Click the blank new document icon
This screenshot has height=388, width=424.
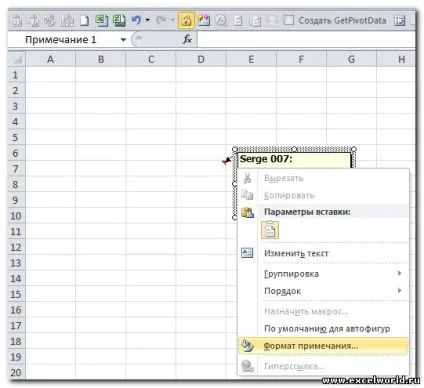84,21
